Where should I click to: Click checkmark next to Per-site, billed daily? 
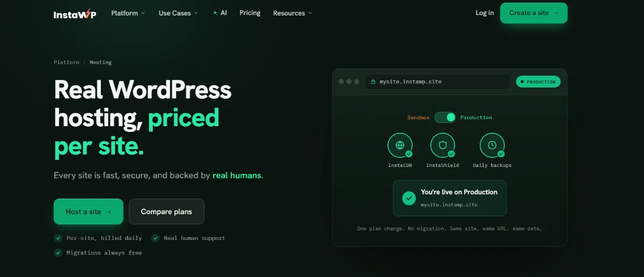click(58, 238)
